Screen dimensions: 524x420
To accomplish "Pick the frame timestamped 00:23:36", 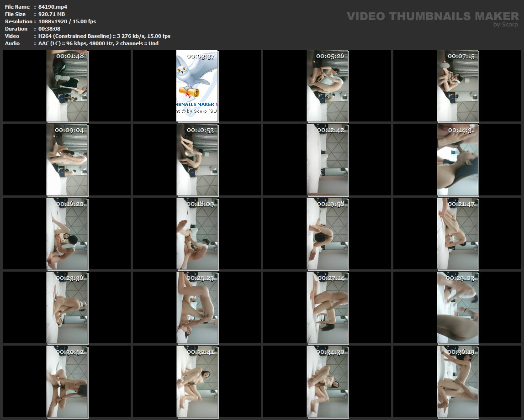I will click(x=67, y=308).
